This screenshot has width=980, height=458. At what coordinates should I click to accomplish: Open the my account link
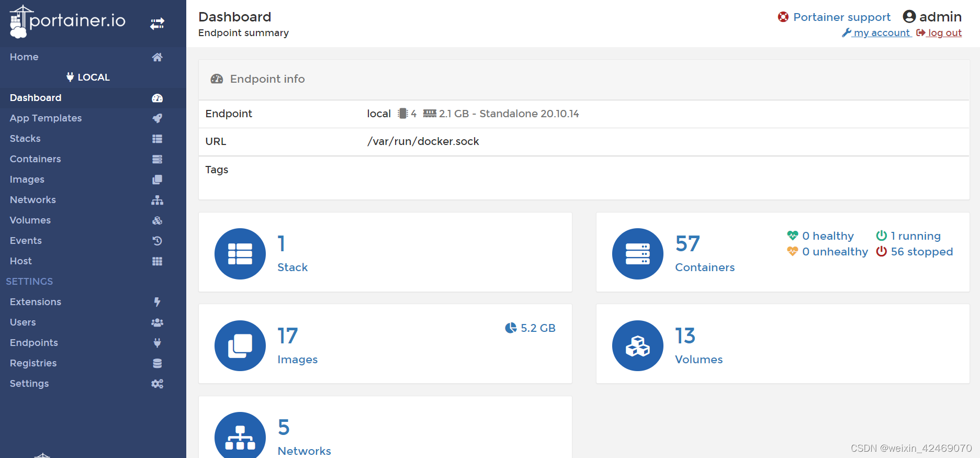click(x=876, y=32)
